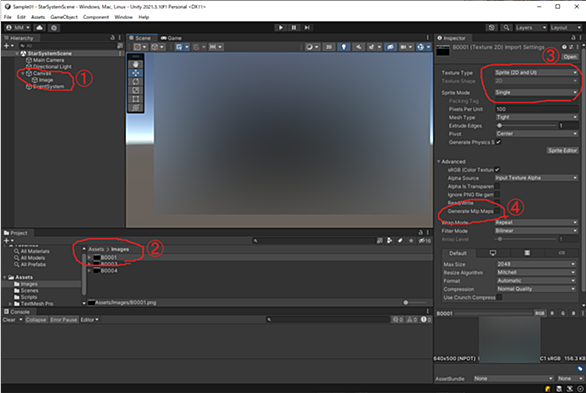586x393 pixels.
Task: Select the Transform tool in Scene toolbar
Action: pyautogui.click(x=135, y=107)
